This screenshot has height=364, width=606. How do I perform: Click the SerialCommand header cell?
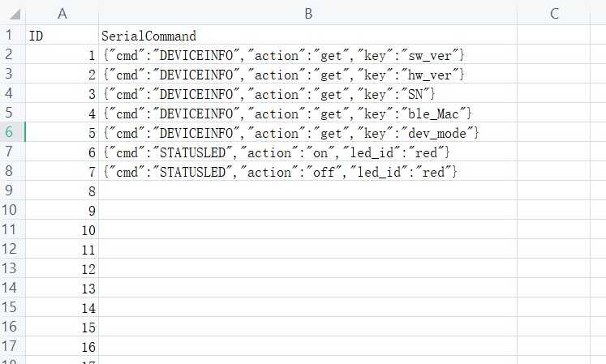(308, 35)
